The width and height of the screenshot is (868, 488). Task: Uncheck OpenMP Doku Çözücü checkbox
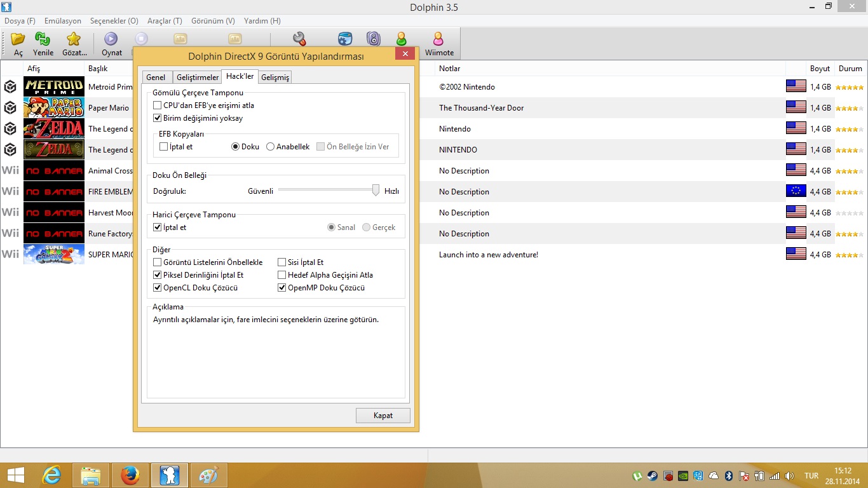coord(281,288)
